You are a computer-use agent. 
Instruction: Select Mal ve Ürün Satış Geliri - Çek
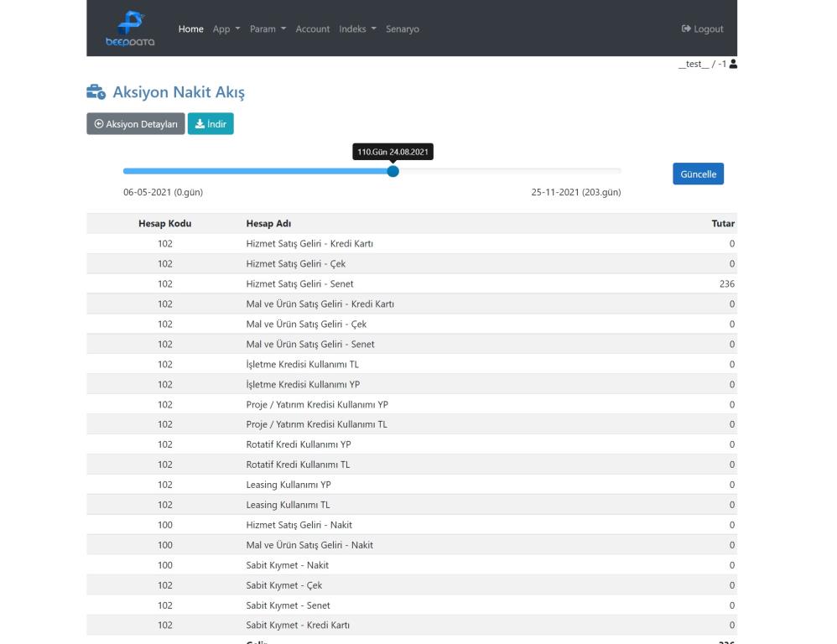412,324
